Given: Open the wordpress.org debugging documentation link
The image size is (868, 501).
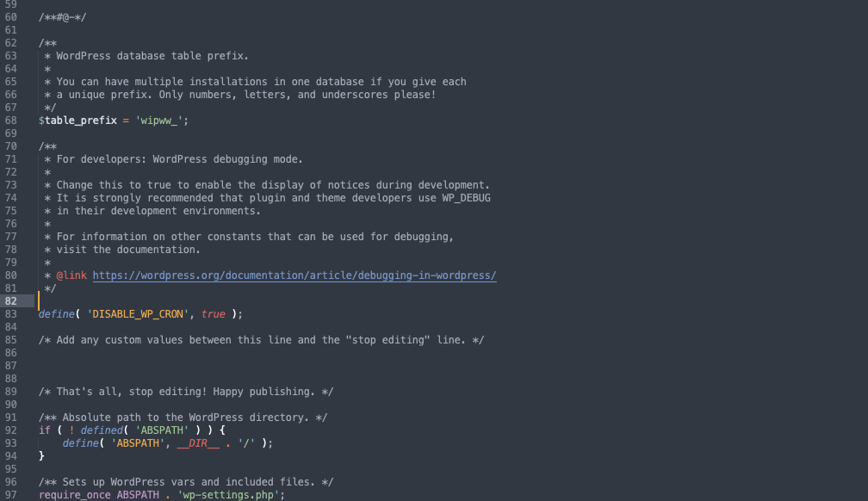Looking at the screenshot, I should coord(294,275).
